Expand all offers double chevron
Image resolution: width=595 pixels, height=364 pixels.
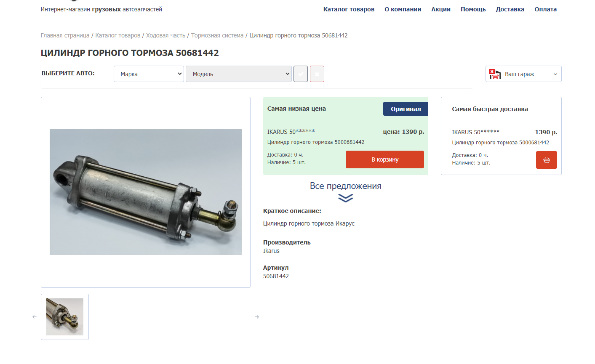(345, 198)
